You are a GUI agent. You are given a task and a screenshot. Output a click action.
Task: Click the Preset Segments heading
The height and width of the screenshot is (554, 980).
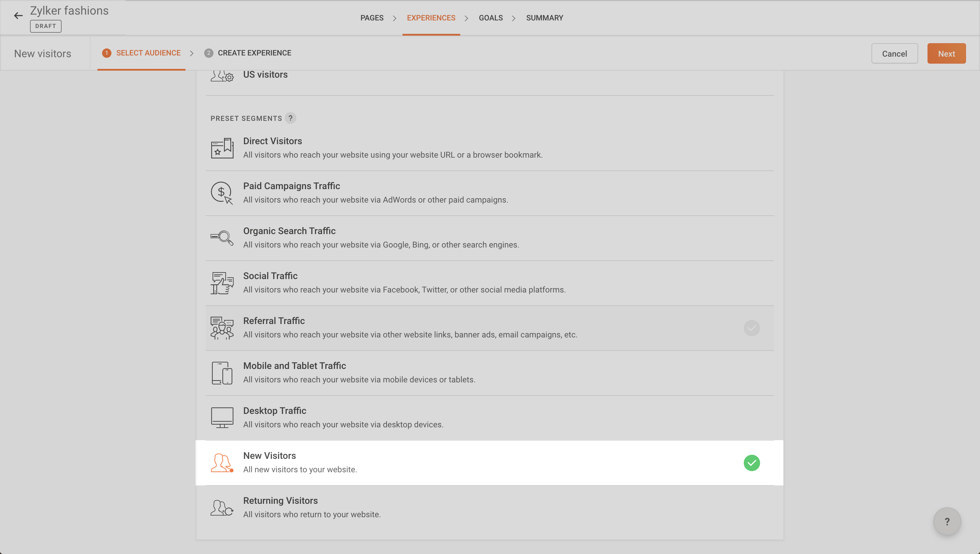246,119
